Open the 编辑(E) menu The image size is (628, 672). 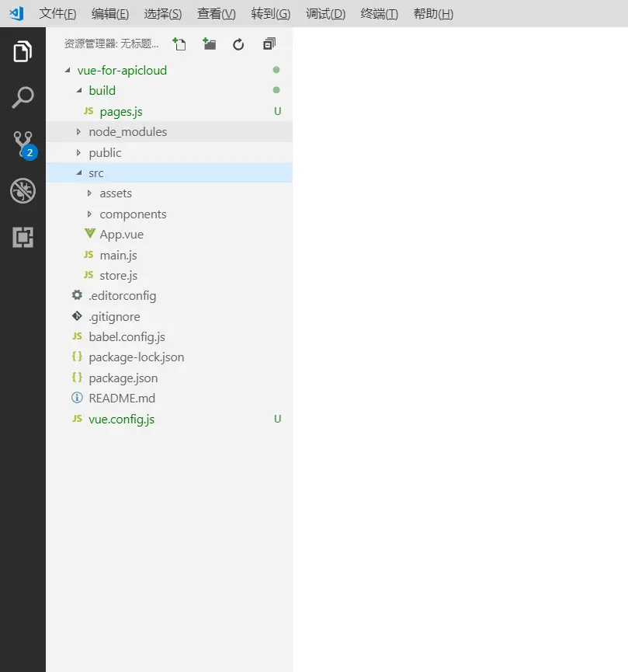pyautogui.click(x=110, y=14)
